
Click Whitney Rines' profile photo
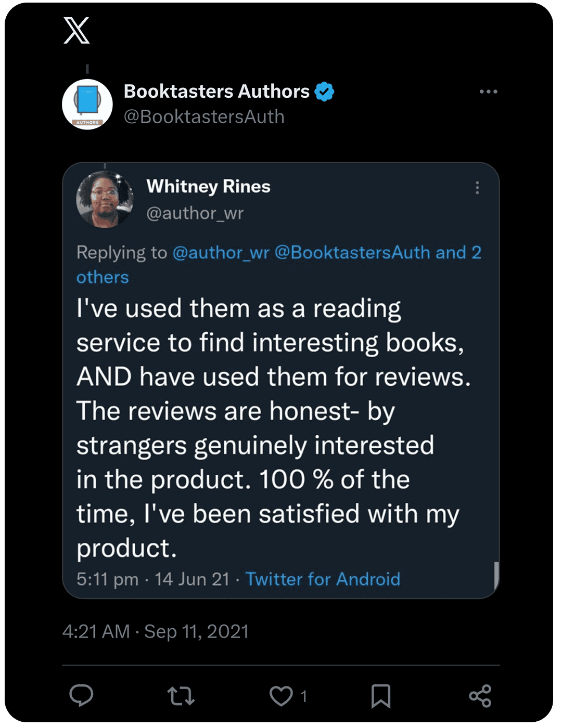tap(105, 199)
